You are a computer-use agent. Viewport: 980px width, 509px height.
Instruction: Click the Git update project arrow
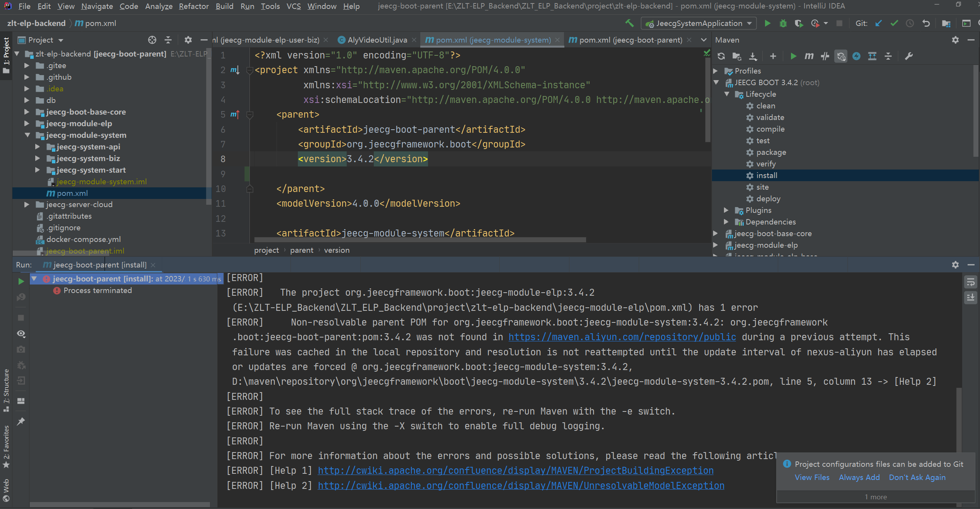[x=879, y=23]
